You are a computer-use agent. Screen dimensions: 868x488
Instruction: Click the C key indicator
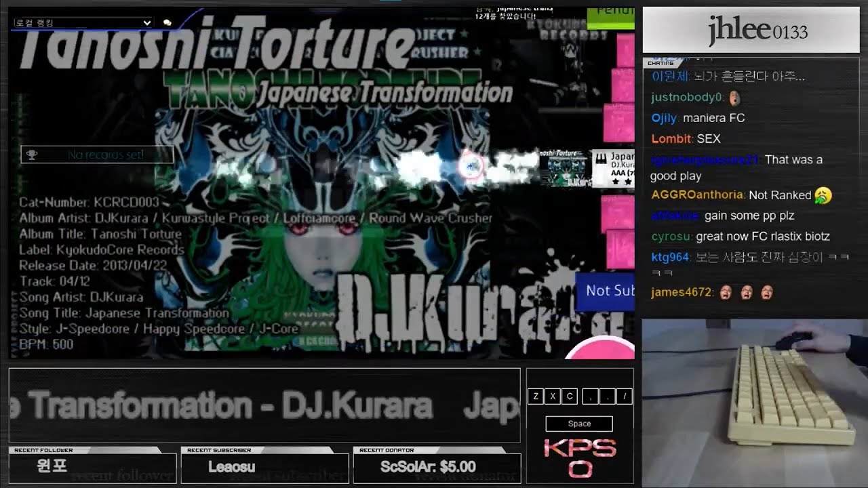click(570, 396)
